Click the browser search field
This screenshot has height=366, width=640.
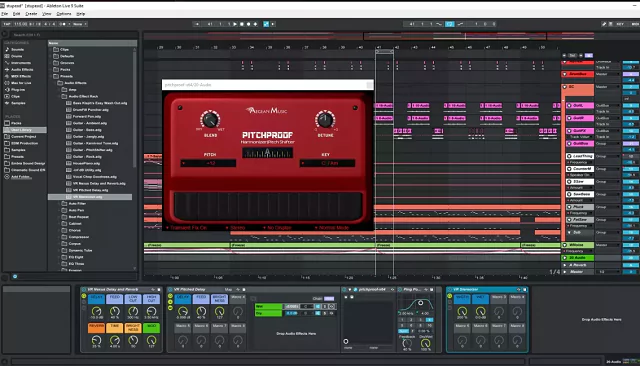coord(73,35)
